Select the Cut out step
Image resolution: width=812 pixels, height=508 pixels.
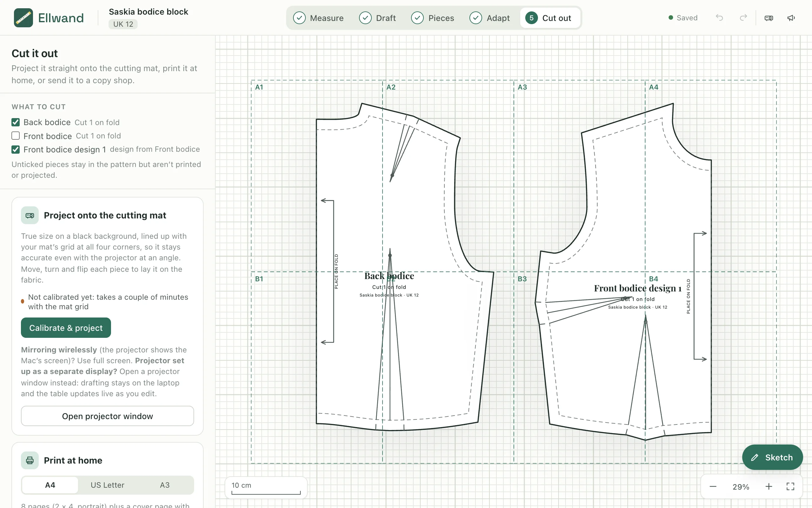pyautogui.click(x=550, y=18)
